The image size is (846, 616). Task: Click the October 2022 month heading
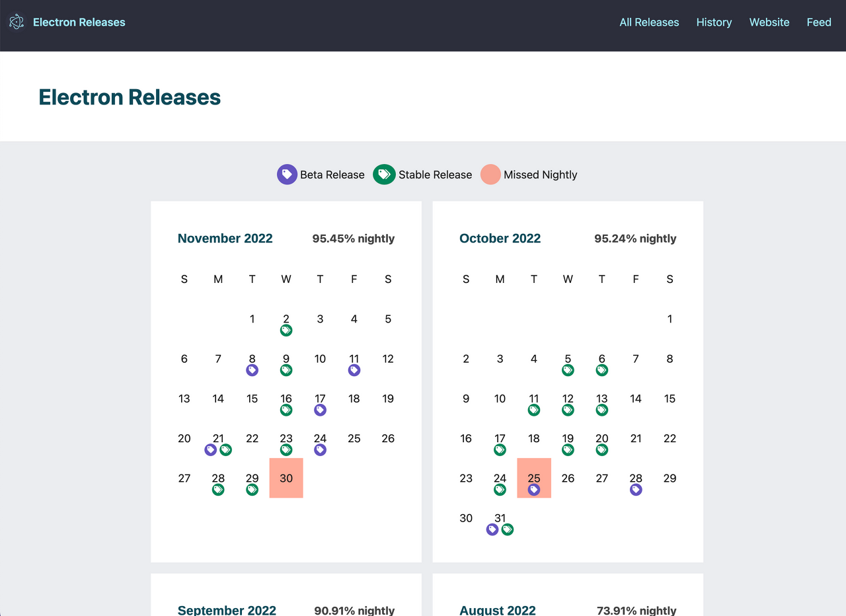[x=500, y=239]
